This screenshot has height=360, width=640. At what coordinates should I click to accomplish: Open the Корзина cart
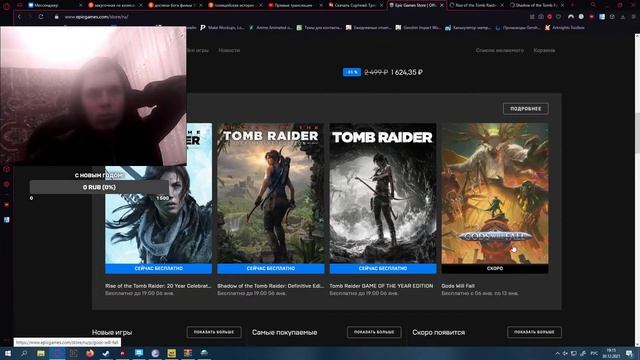[x=544, y=50]
